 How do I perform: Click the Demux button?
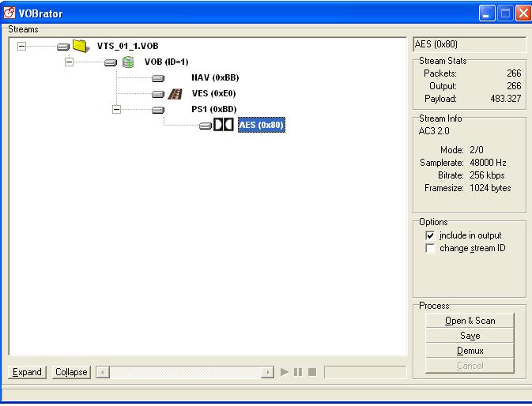pyautogui.click(x=470, y=351)
